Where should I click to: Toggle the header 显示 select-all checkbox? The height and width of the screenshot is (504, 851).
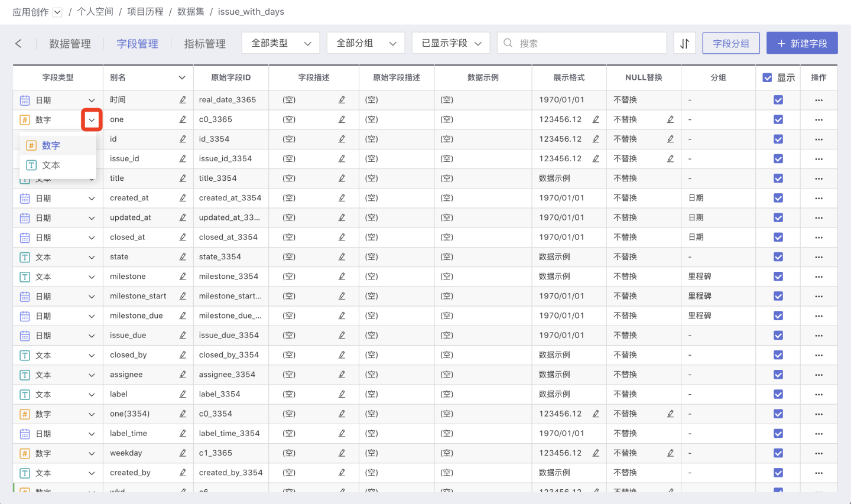pyautogui.click(x=767, y=77)
